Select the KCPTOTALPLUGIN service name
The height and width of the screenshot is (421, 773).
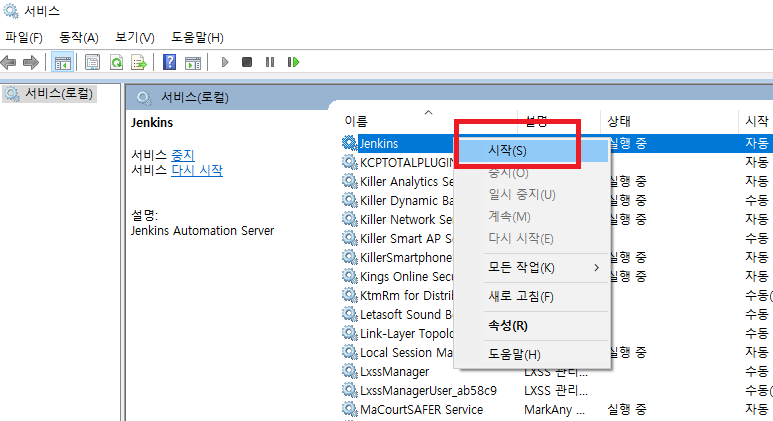(x=407, y=162)
